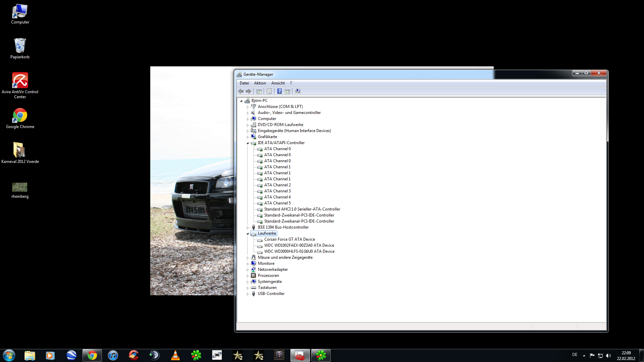Expand the Netzwerkadapter category
This screenshot has height=362, width=644.
click(x=248, y=270)
